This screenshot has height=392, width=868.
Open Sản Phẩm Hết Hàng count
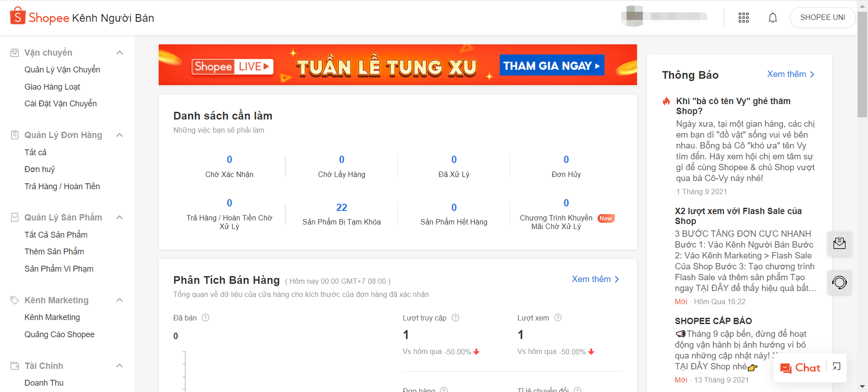[x=454, y=214]
